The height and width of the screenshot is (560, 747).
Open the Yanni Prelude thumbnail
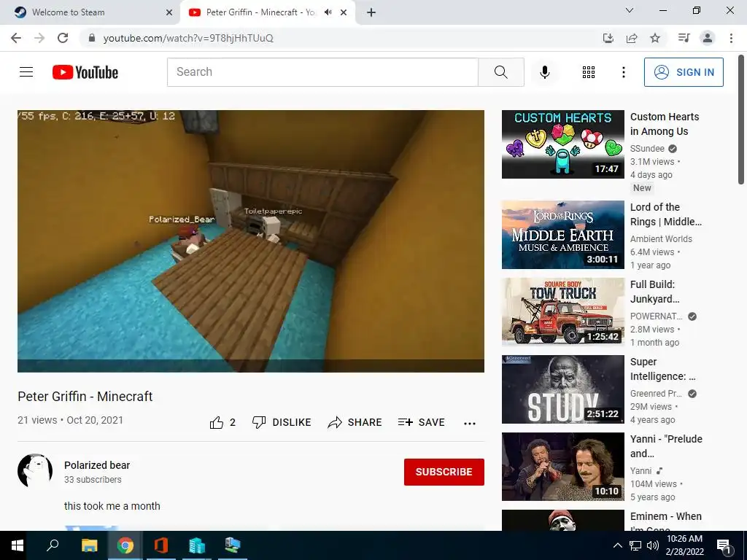click(x=562, y=467)
